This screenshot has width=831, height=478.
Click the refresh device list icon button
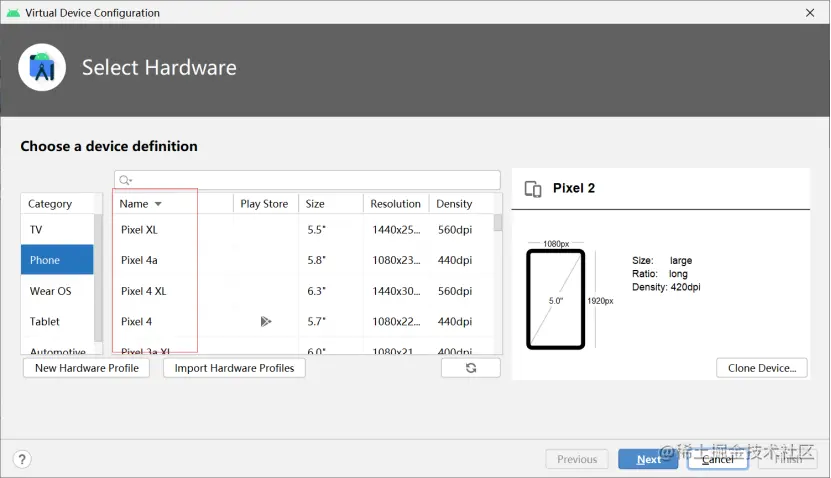pyautogui.click(x=471, y=368)
